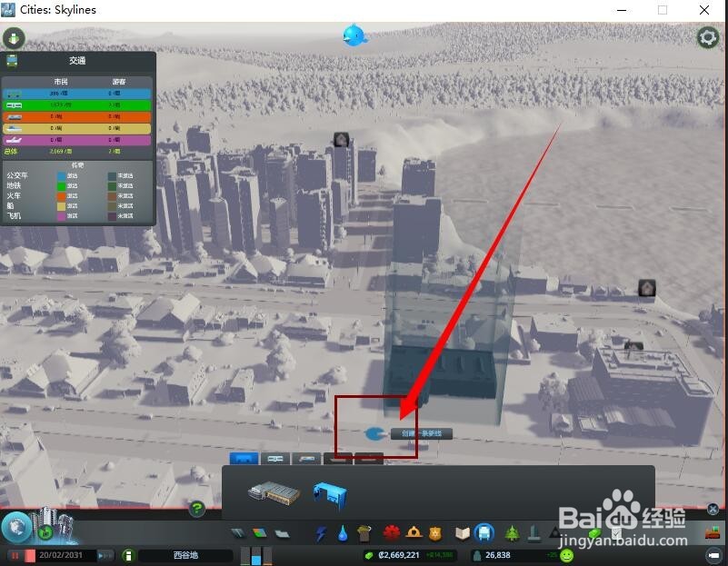This screenshot has width=728, height=566.
Task: Open the advisor help question mark
Action: [x=197, y=509]
